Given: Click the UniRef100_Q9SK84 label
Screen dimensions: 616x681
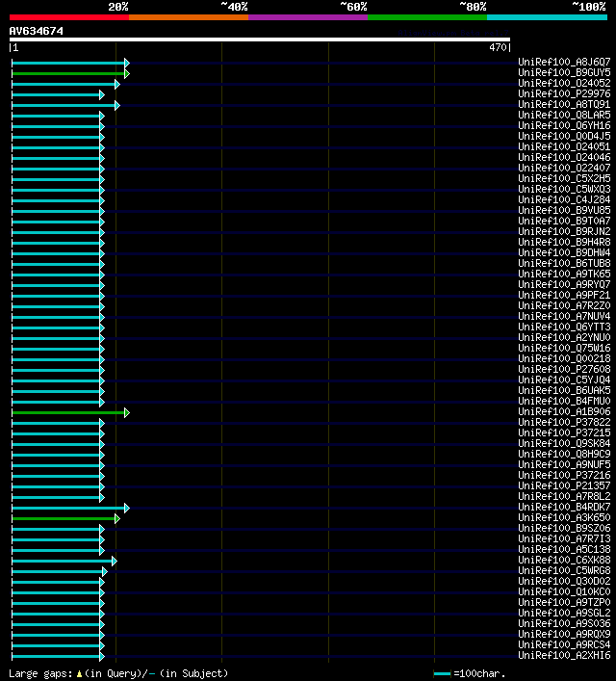Looking at the screenshot, I should (564, 443).
